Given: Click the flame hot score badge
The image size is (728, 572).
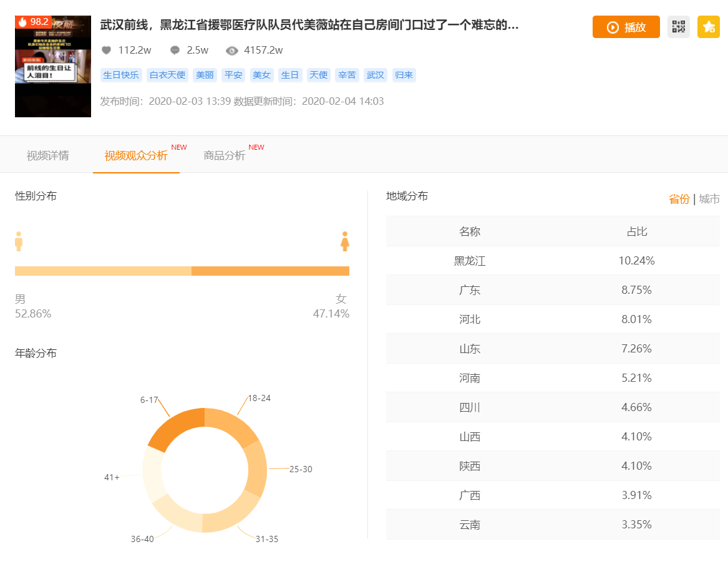Looking at the screenshot, I should point(33,22).
